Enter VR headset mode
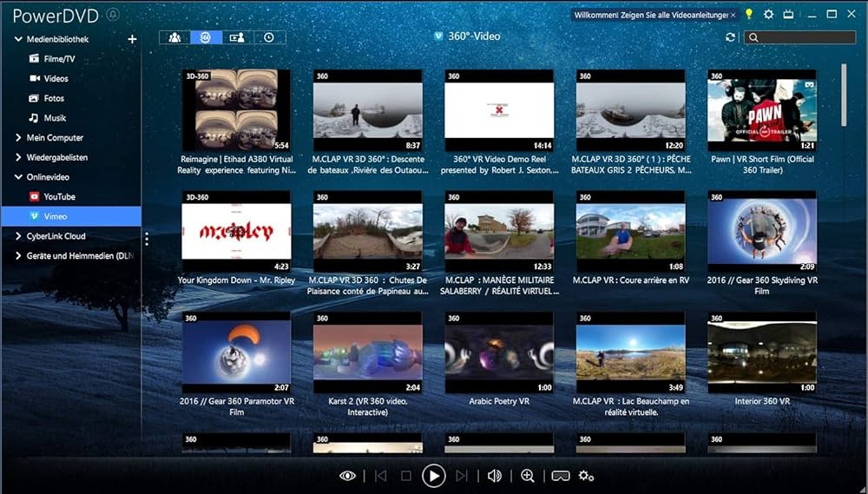 tap(560, 476)
